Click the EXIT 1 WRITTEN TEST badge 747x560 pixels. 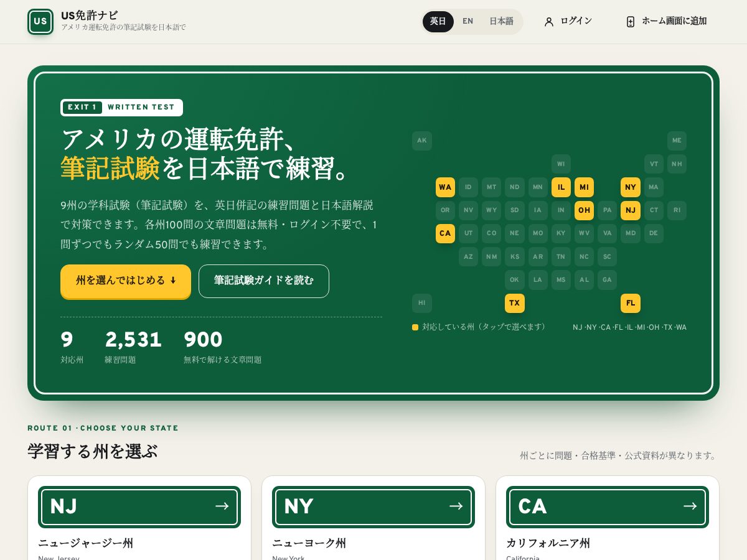(121, 108)
